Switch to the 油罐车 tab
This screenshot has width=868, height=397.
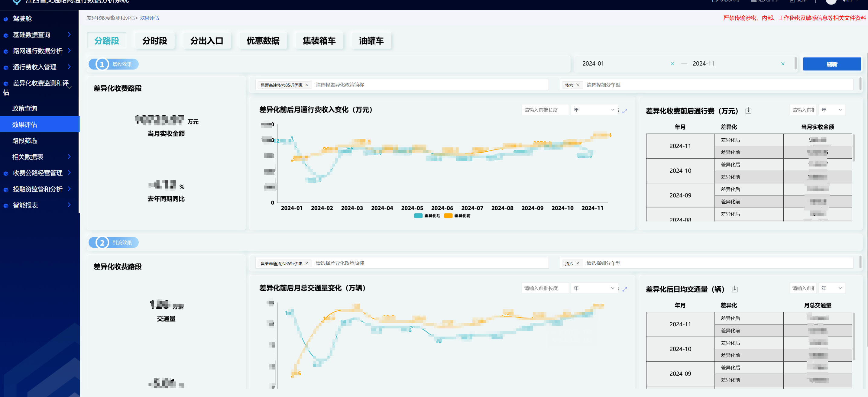point(371,41)
